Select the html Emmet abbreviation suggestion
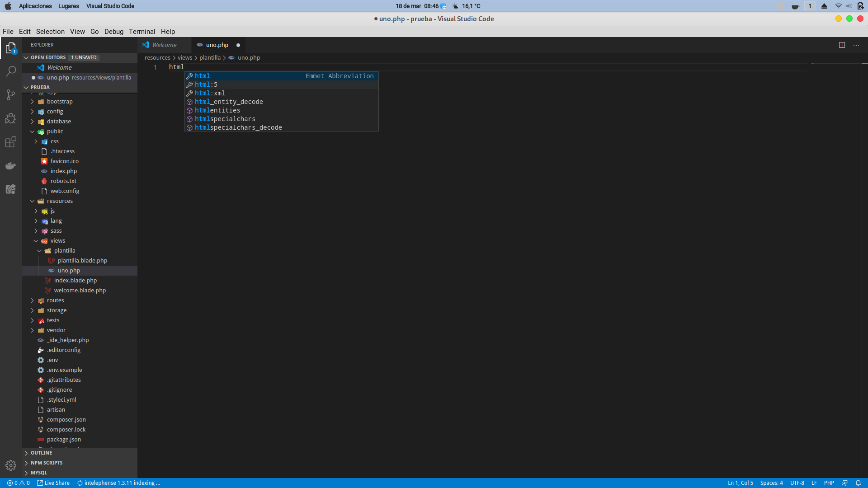The image size is (868, 488). coord(281,76)
